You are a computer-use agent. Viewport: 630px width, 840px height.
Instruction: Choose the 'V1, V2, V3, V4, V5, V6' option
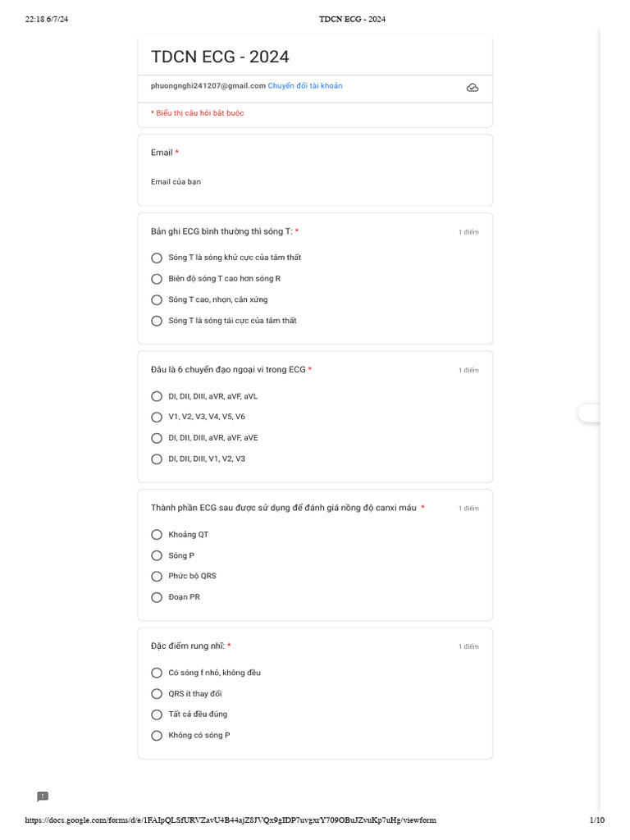157,417
